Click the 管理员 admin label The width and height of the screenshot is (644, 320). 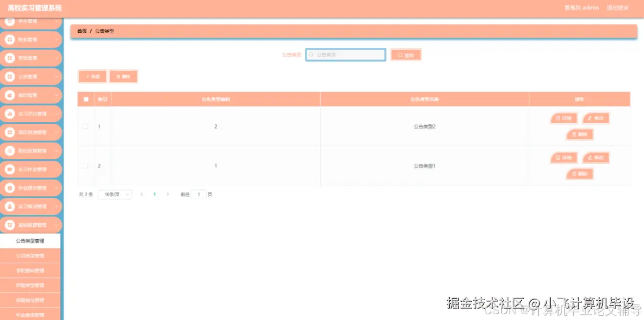582,8
